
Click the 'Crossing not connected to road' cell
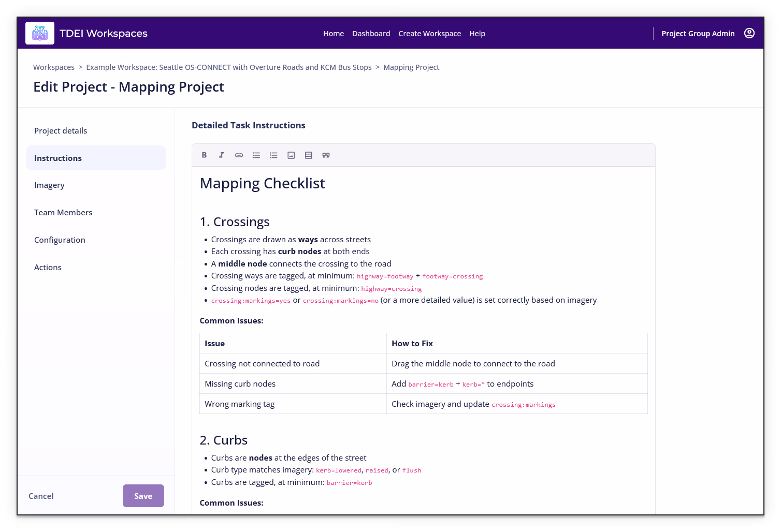click(x=293, y=363)
